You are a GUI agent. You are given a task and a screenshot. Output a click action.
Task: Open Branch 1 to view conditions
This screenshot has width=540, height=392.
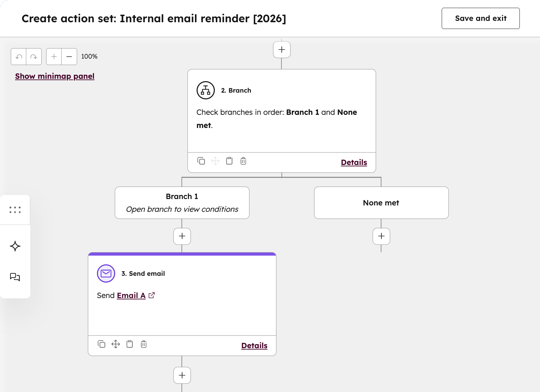pyautogui.click(x=182, y=203)
